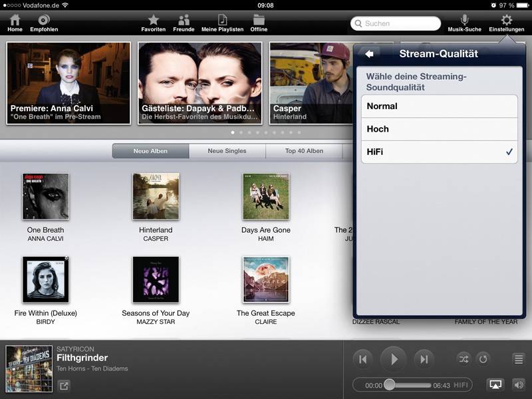Show the Freunde section
Image resolution: width=532 pixels, height=399 pixels.
pos(184,23)
